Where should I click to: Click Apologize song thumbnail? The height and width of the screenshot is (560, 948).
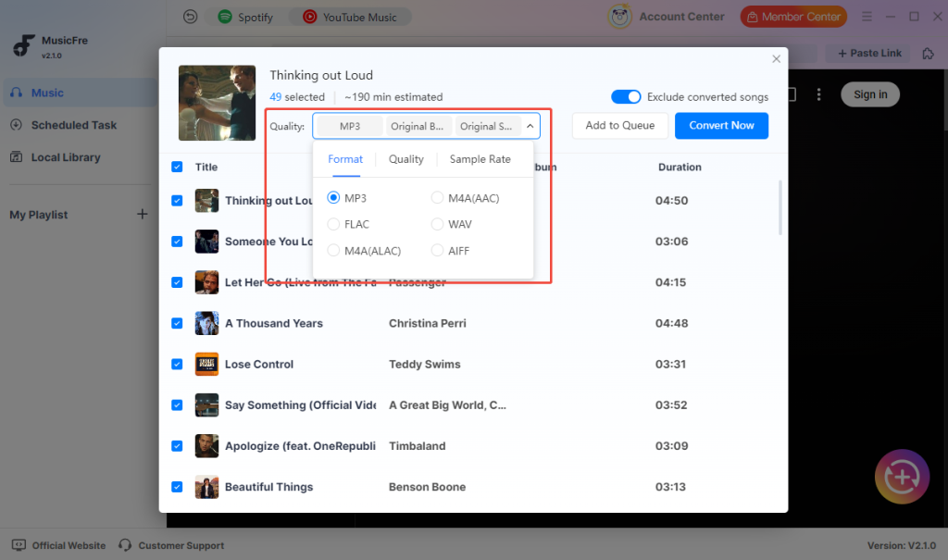pyautogui.click(x=206, y=446)
